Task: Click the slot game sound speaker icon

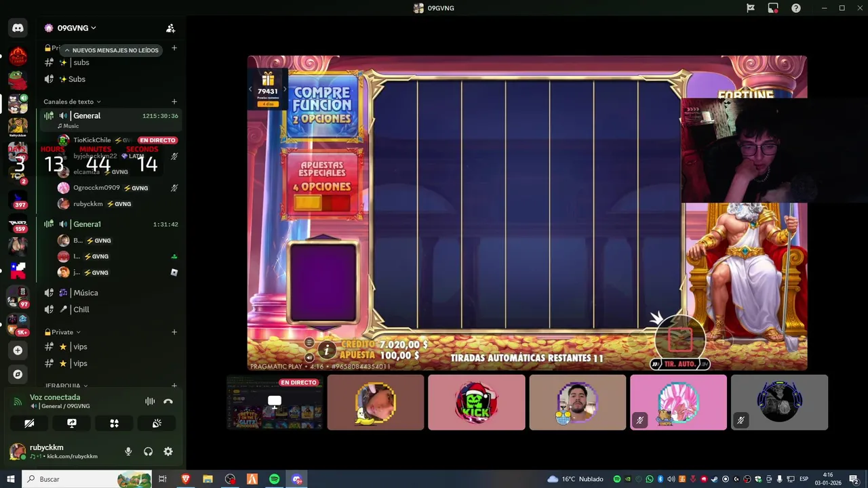Action: click(x=309, y=357)
